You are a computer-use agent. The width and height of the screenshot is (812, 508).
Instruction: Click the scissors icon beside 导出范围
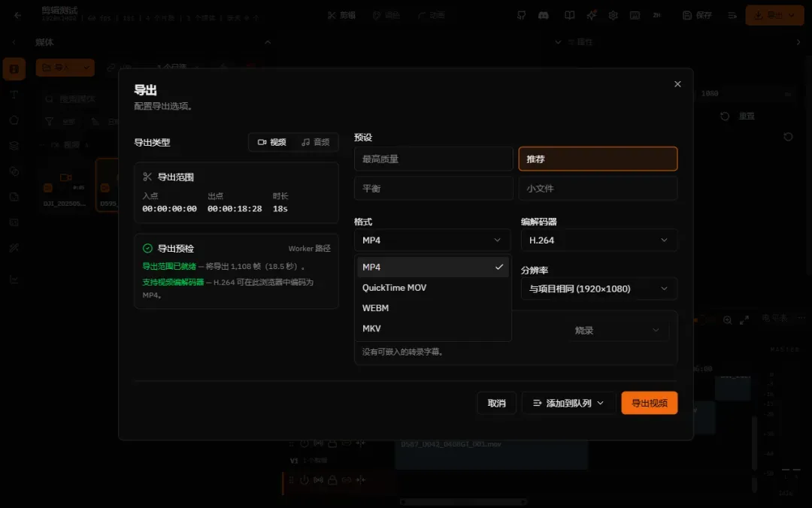tap(147, 177)
